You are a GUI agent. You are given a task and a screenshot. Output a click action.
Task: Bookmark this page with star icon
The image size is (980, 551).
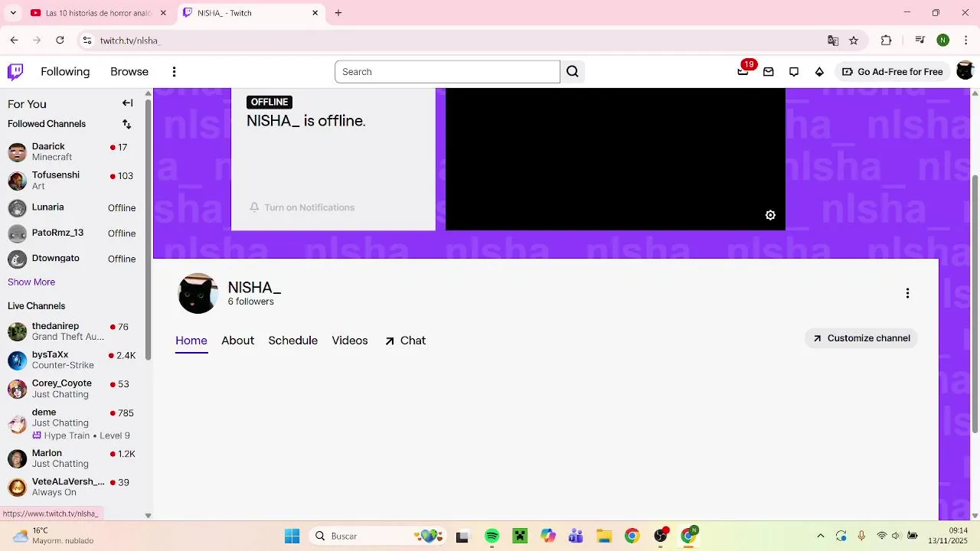pos(854,41)
